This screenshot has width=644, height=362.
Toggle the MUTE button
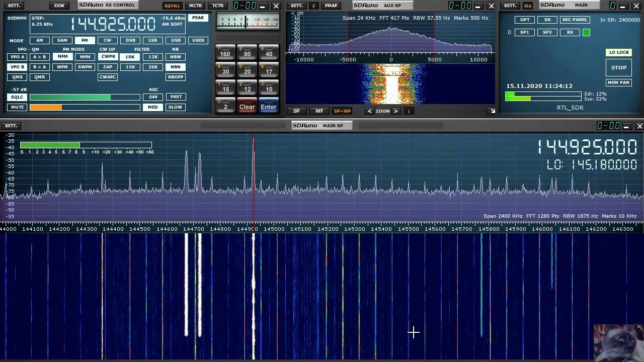17,107
